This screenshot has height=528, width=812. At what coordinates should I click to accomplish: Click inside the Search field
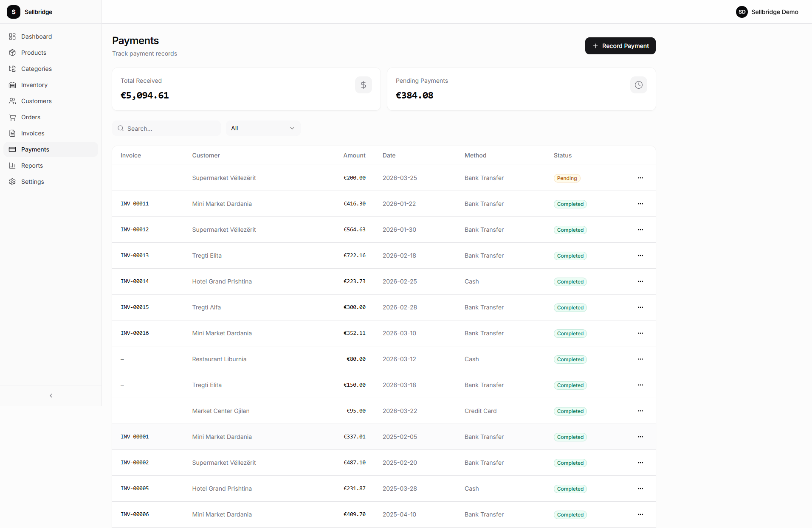[166, 128]
